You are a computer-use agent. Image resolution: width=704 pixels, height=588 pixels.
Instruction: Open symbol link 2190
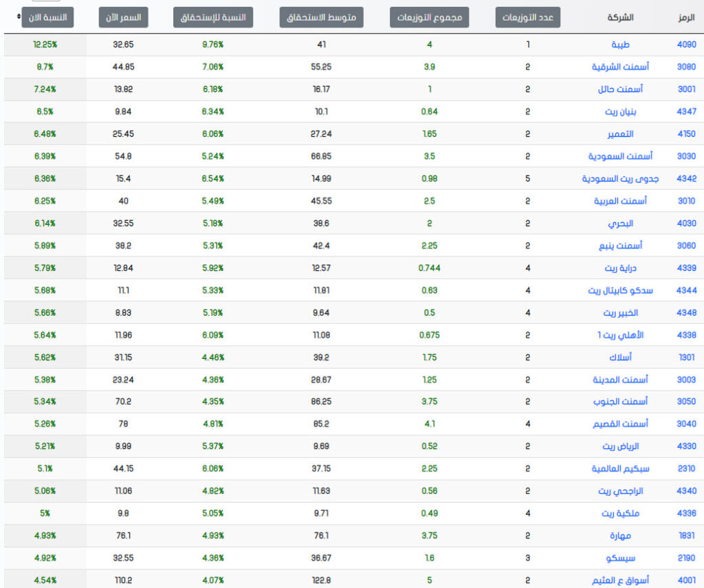click(687, 558)
